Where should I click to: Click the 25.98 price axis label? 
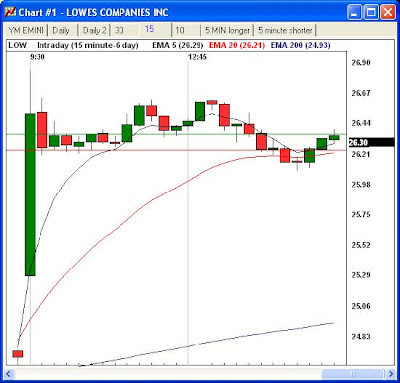tap(361, 184)
